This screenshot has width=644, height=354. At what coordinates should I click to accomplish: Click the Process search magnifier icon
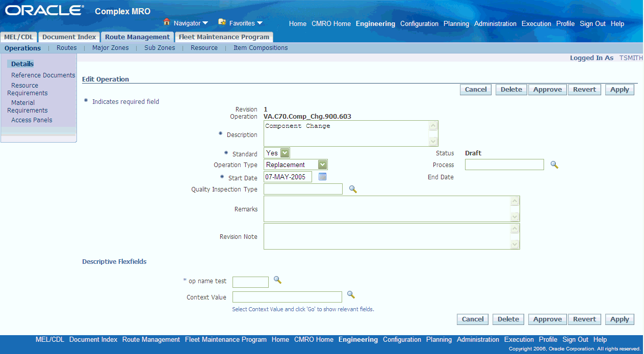[x=554, y=165]
